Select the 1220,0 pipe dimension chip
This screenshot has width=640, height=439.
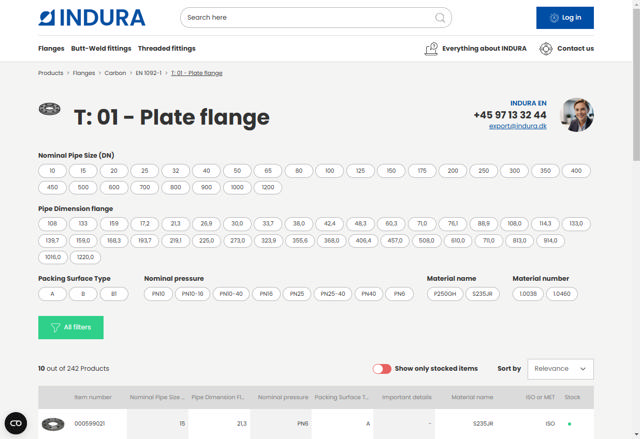click(x=85, y=257)
